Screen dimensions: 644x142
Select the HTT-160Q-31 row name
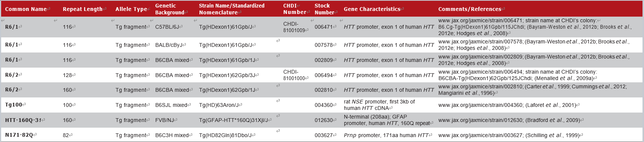pos(23,120)
